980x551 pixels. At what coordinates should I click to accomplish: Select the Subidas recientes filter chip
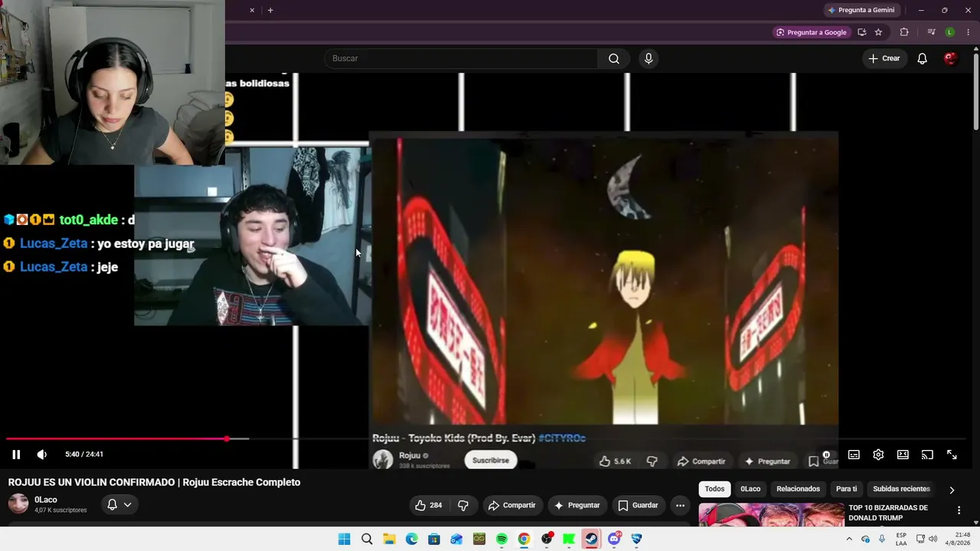(x=901, y=489)
